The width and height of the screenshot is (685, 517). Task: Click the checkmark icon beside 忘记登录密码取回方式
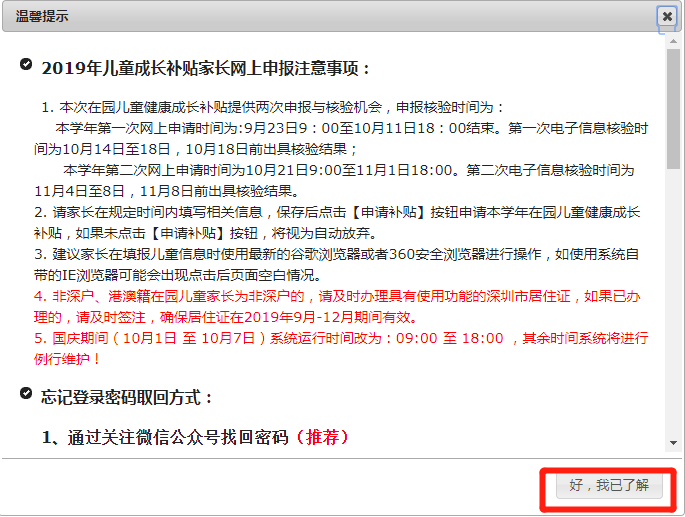(x=26, y=393)
